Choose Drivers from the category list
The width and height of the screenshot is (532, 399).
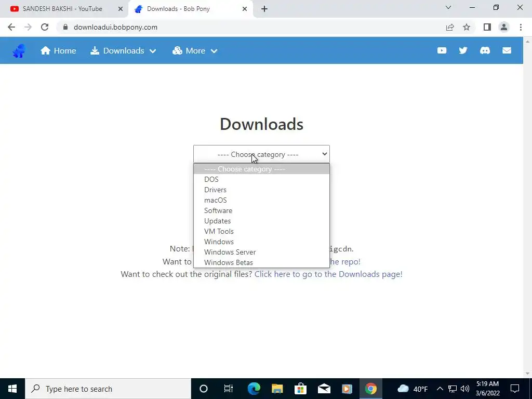click(x=261, y=190)
